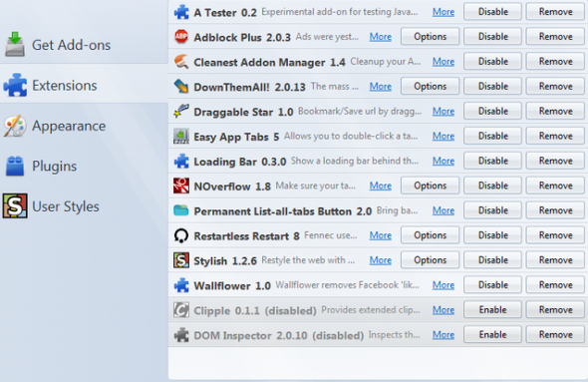The image size is (588, 382).
Task: Click the Appearance paint palette icon
Action: [x=15, y=126]
